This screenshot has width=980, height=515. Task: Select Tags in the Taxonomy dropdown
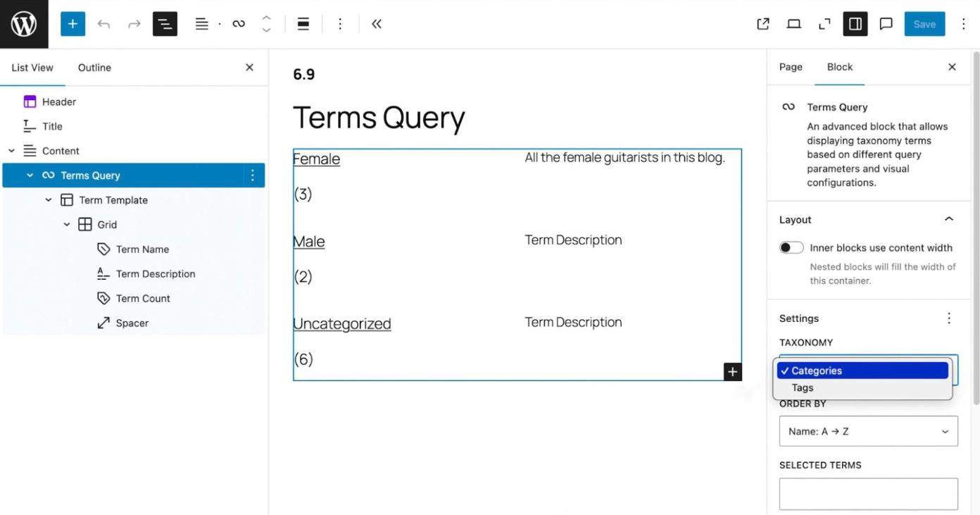point(803,387)
